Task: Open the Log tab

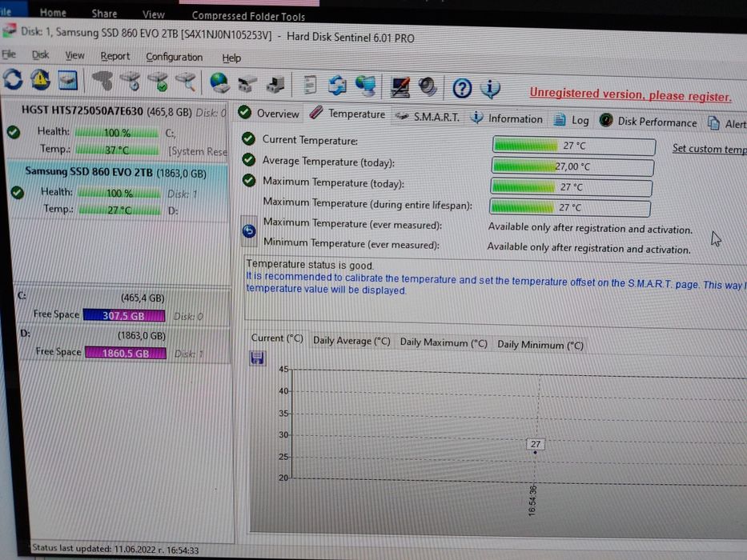Action: [571, 120]
